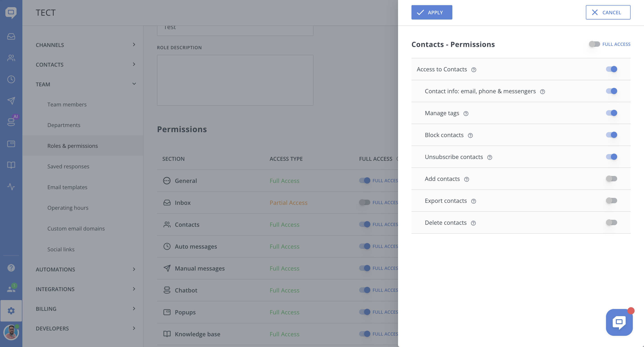Open Team members settings page
Image resolution: width=644 pixels, height=347 pixels.
click(67, 104)
